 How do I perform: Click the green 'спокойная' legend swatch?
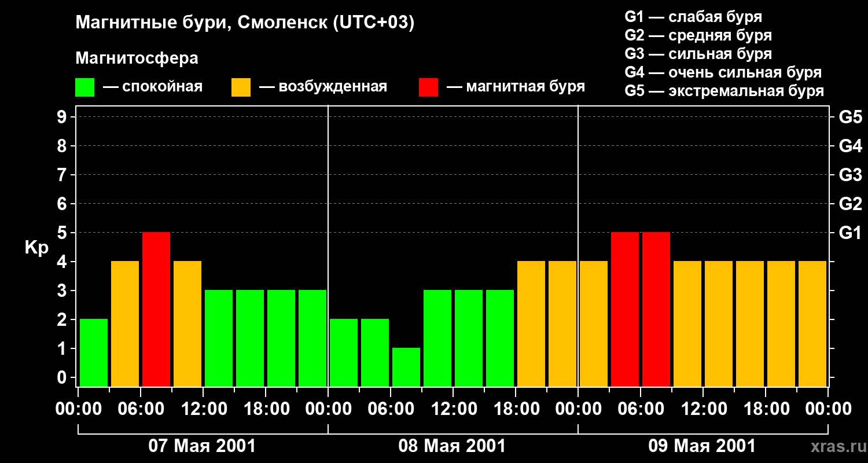tap(85, 87)
